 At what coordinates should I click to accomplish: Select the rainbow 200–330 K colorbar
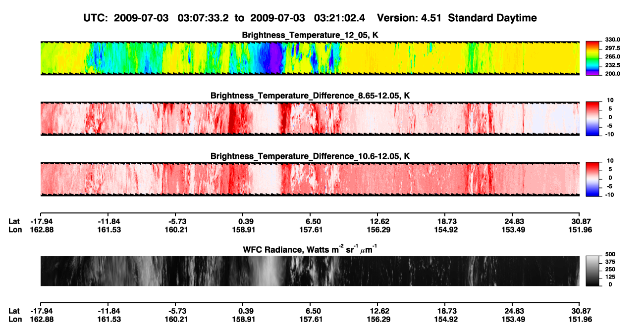tap(593, 58)
